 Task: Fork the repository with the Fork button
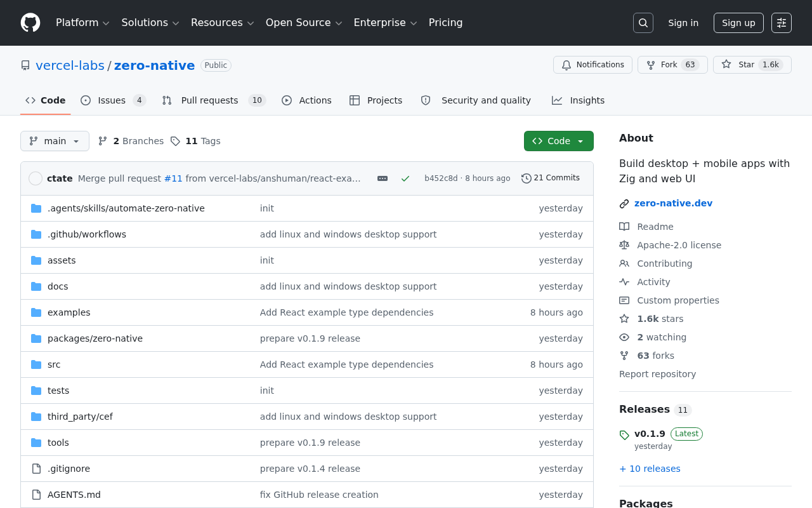(x=672, y=65)
